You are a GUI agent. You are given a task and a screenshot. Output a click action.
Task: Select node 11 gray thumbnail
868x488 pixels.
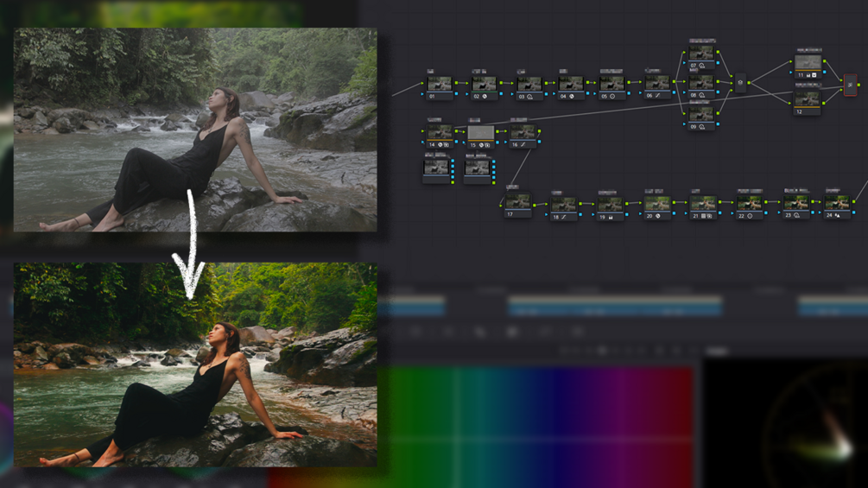808,62
